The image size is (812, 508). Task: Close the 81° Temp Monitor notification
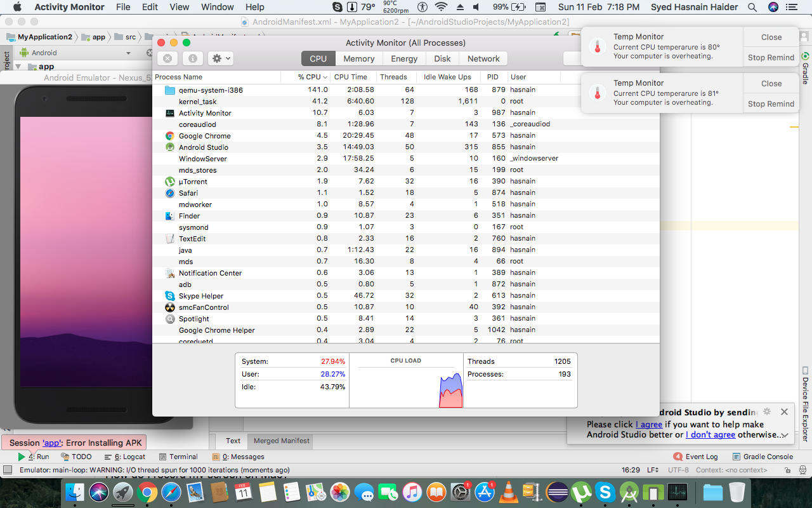771,83
